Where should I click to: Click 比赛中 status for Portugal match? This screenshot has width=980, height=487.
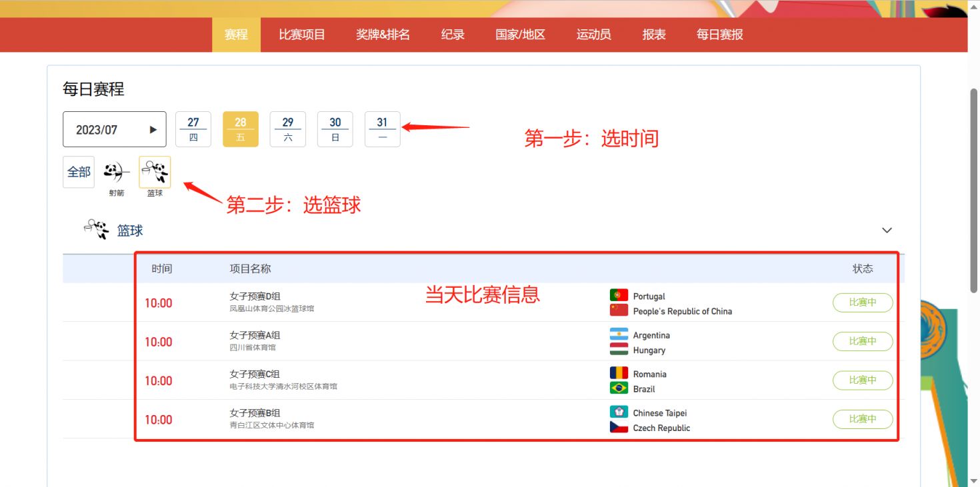863,302
